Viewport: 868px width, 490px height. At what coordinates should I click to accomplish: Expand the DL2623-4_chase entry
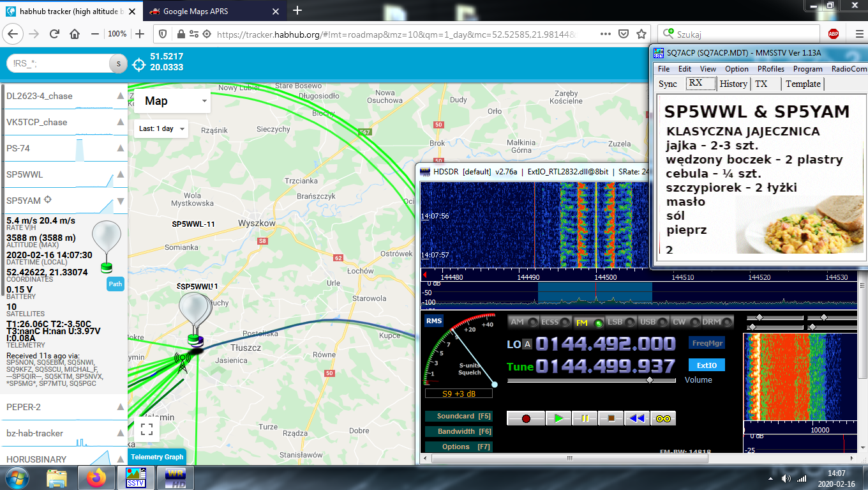tap(121, 96)
